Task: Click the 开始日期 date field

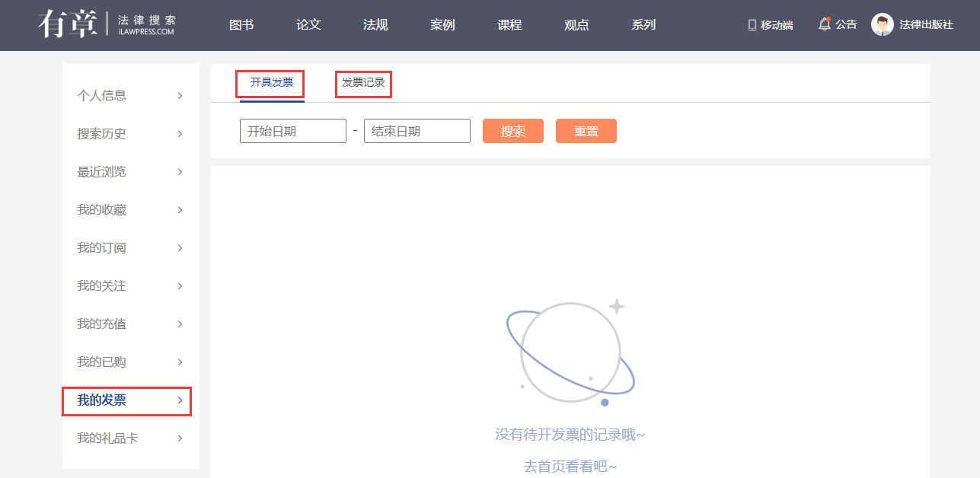Action: 292,131
